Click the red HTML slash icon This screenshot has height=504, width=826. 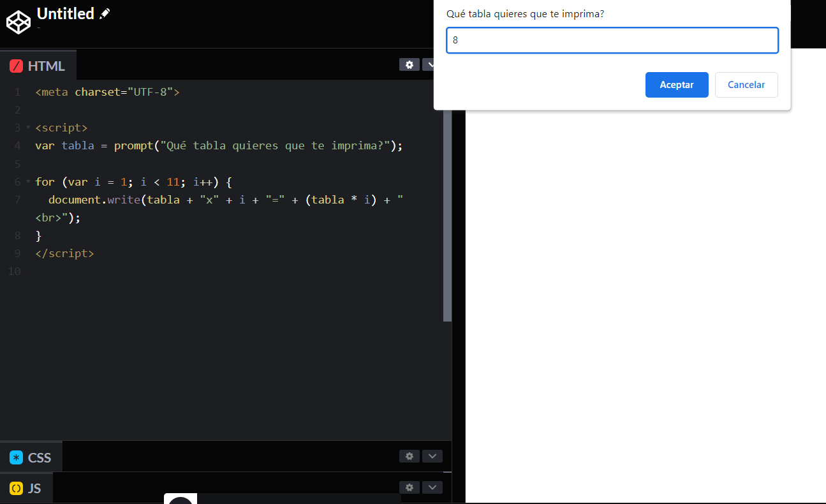point(17,66)
